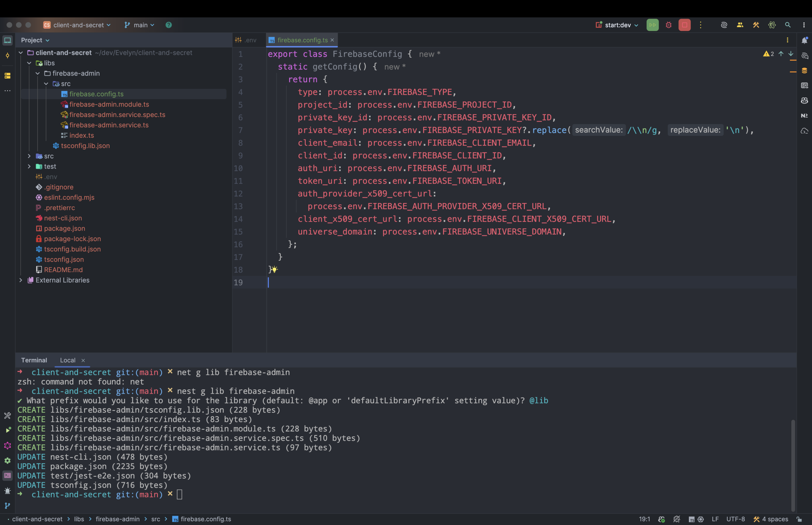
Task: Select the Local terminal tab
Action: click(x=68, y=360)
